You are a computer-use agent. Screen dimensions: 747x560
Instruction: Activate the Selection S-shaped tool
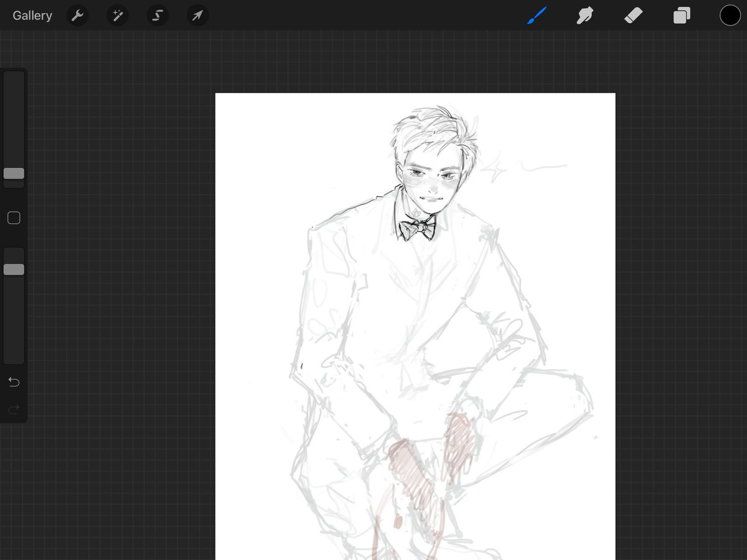point(157,16)
